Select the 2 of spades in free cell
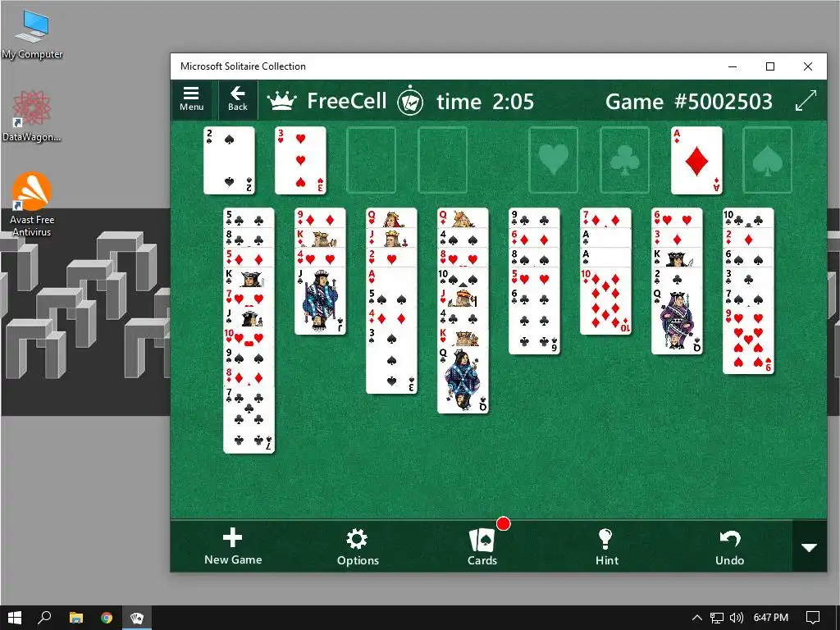Image resolution: width=840 pixels, height=630 pixels. pyautogui.click(x=229, y=160)
